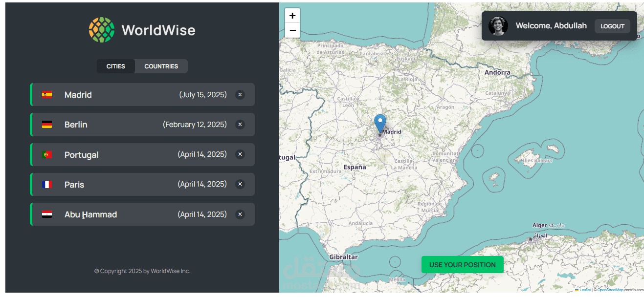Image resolution: width=644 pixels, height=298 pixels.
Task: Select the Cities tab
Action: pyautogui.click(x=116, y=66)
